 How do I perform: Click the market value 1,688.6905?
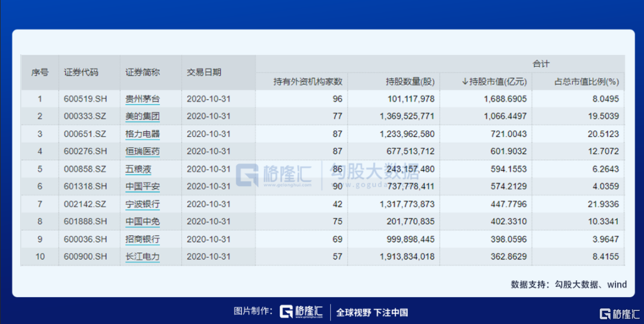point(506,99)
